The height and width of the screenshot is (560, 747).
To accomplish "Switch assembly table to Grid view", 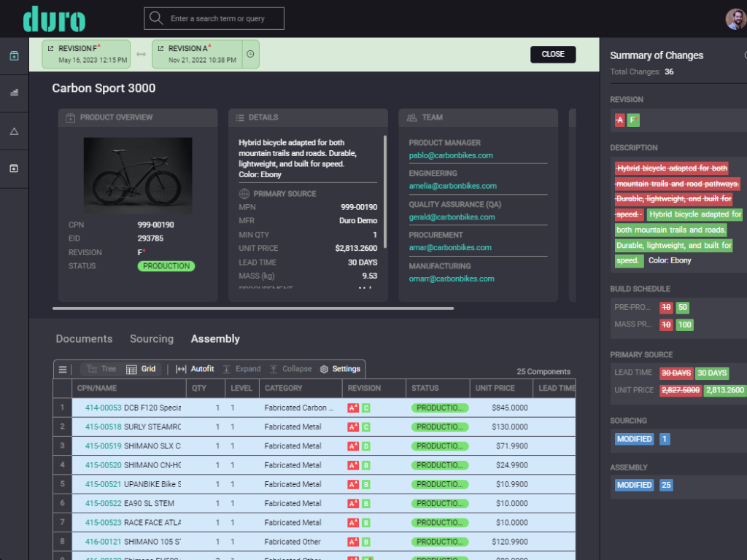I will coord(141,369).
